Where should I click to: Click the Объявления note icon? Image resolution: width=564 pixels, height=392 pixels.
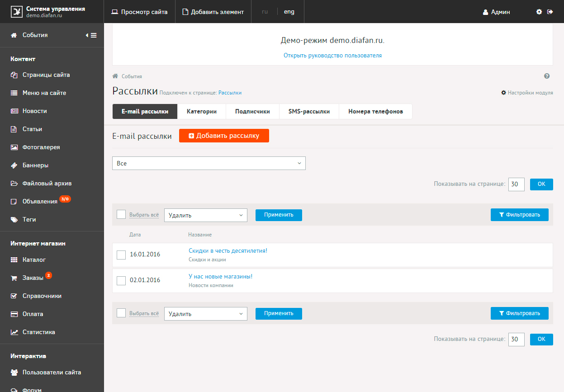tap(14, 202)
